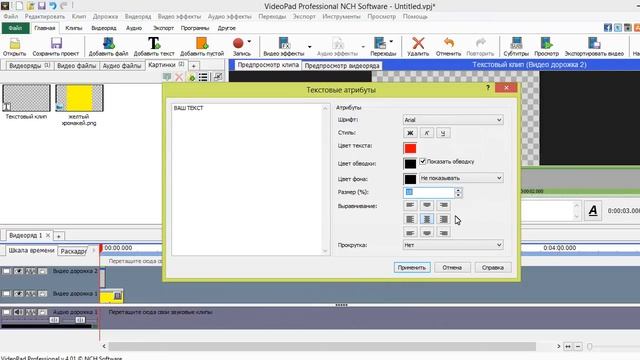Decrease Размер (%) spinner down arrow
The height and width of the screenshot is (360, 640).
tap(458, 196)
